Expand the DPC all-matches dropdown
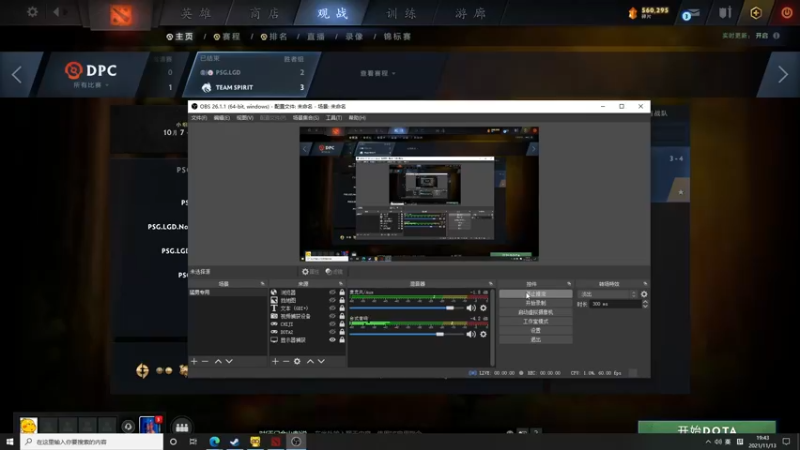The height and width of the screenshot is (450, 800). (x=91, y=85)
